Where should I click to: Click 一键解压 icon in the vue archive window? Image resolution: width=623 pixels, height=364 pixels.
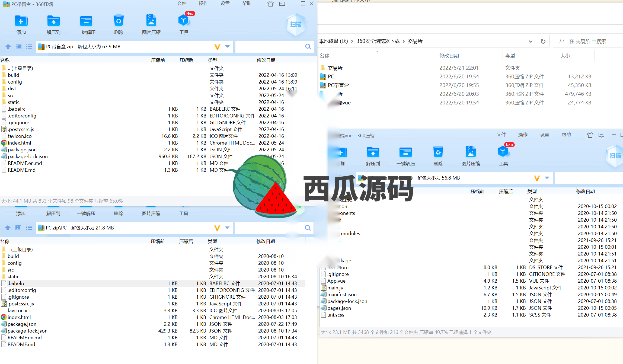pos(405,152)
